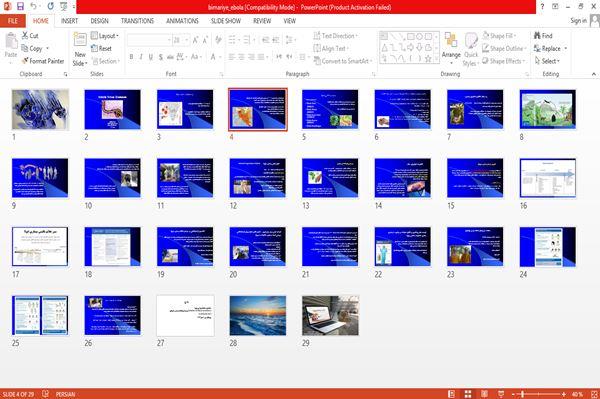Screen dimensions: 600x399
Task: Click Slide Sorter view icon
Action: pyautogui.click(x=468, y=394)
